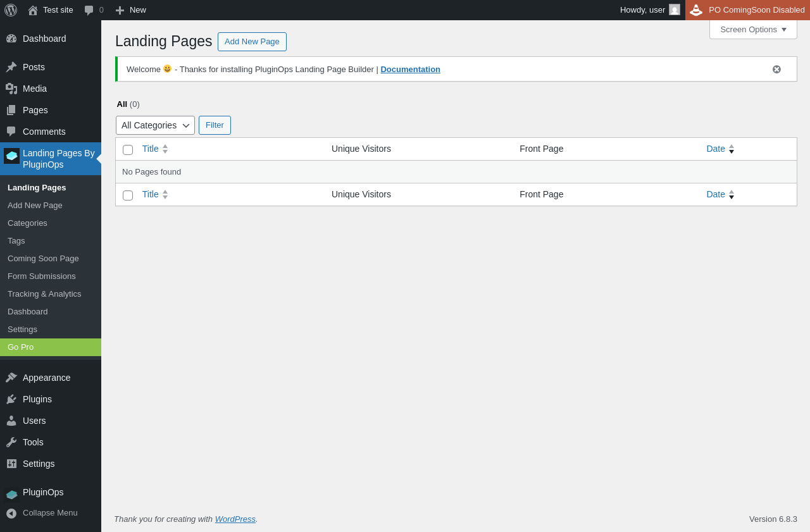Click the Tools wrench icon
Image resolution: width=810 pixels, height=532 pixels.
[x=11, y=442]
